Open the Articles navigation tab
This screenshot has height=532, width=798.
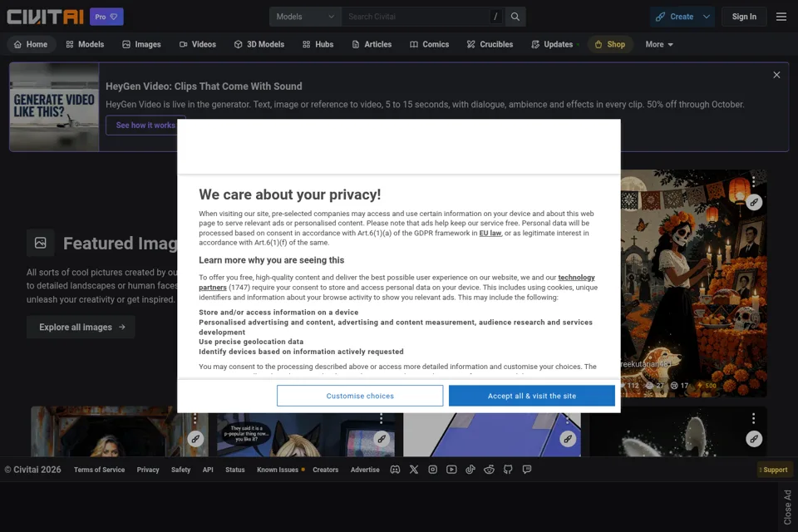point(372,44)
